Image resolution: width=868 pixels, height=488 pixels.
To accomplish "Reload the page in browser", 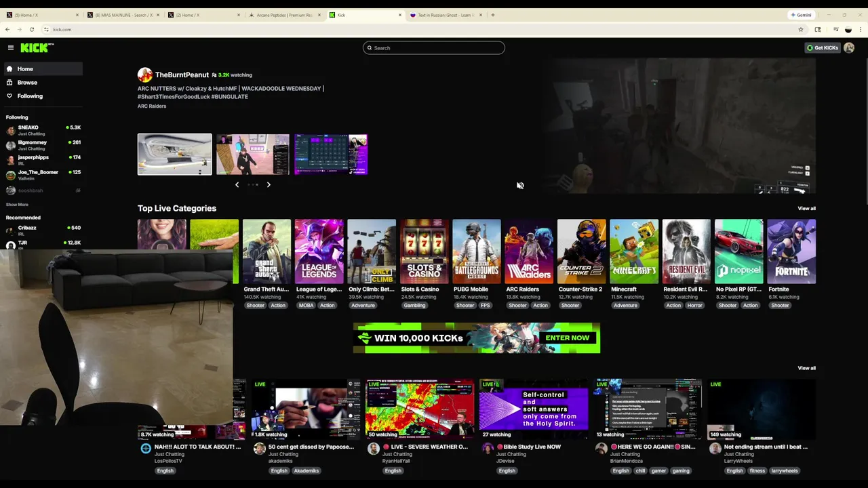I will (x=31, y=29).
